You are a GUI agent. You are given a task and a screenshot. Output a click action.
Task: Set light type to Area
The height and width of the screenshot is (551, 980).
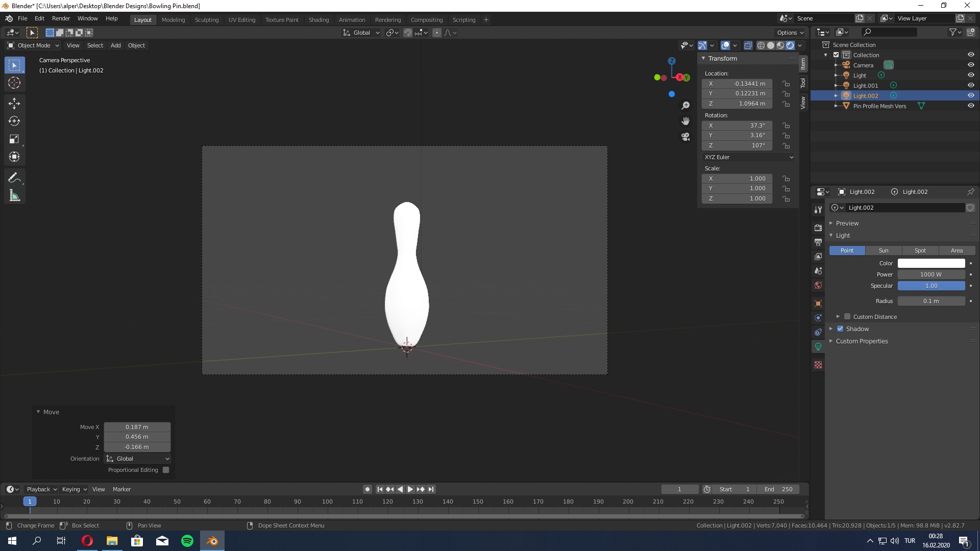tap(957, 251)
